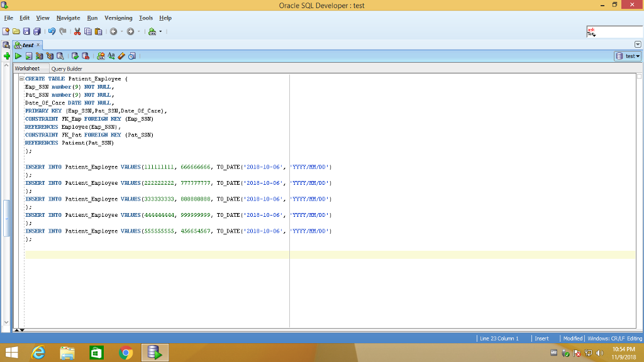644x362 pixels.
Task: Click the SQL History icon
Action: [x=132, y=56]
